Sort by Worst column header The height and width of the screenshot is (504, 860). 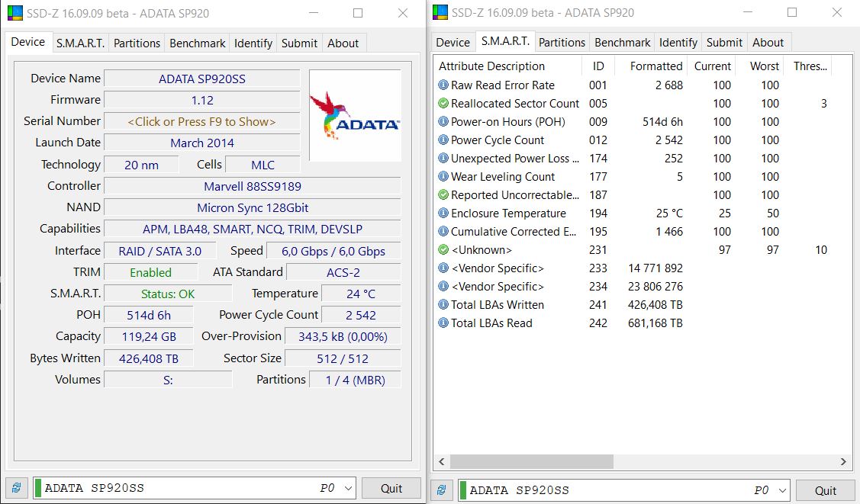point(759,66)
